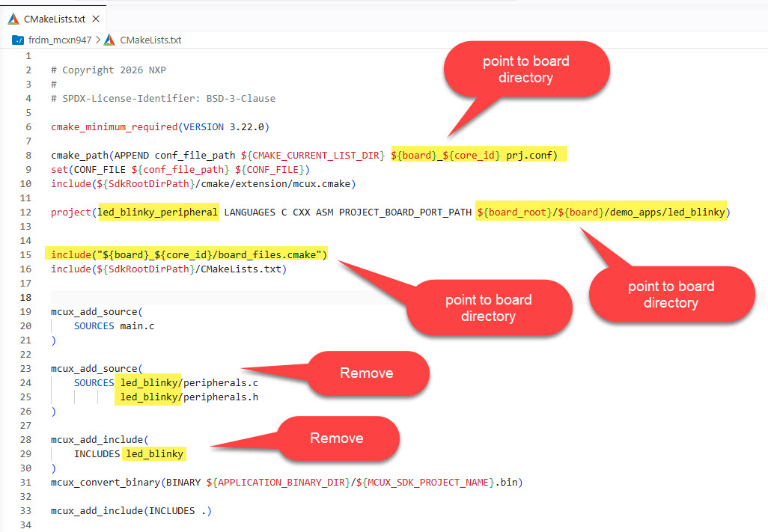The height and width of the screenshot is (532, 768).
Task: Click the SPDX-License-Identifier comment line
Action: [x=168, y=99]
